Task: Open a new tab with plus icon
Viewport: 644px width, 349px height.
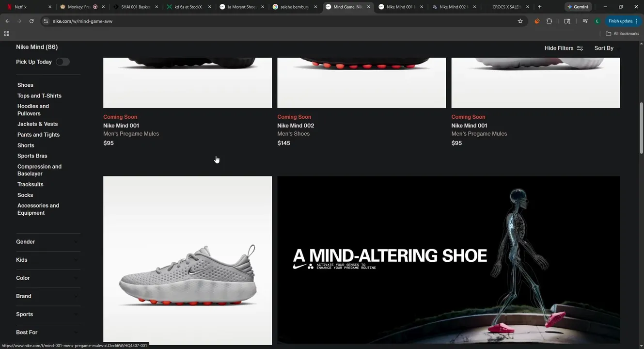Action: tap(539, 7)
